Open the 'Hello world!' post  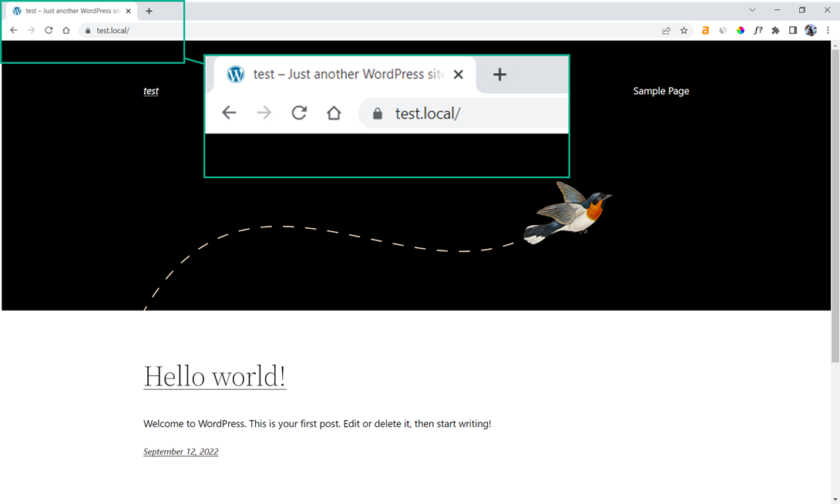[x=214, y=376]
